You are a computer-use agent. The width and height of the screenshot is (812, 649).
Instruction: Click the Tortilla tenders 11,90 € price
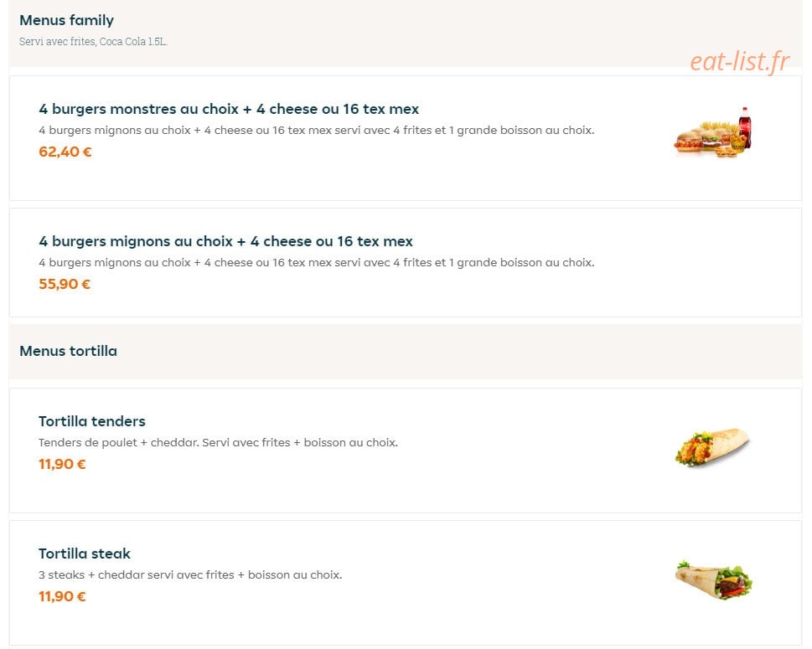pyautogui.click(x=62, y=464)
